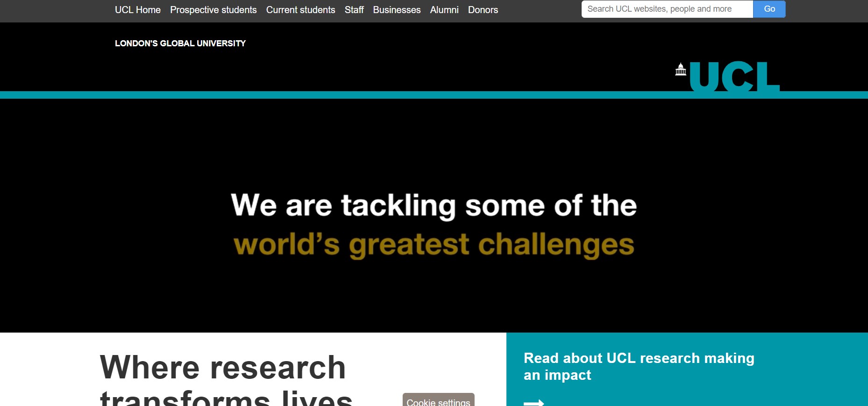Open Read about UCL research making an impact
The width and height of the screenshot is (868, 406).
tap(639, 366)
